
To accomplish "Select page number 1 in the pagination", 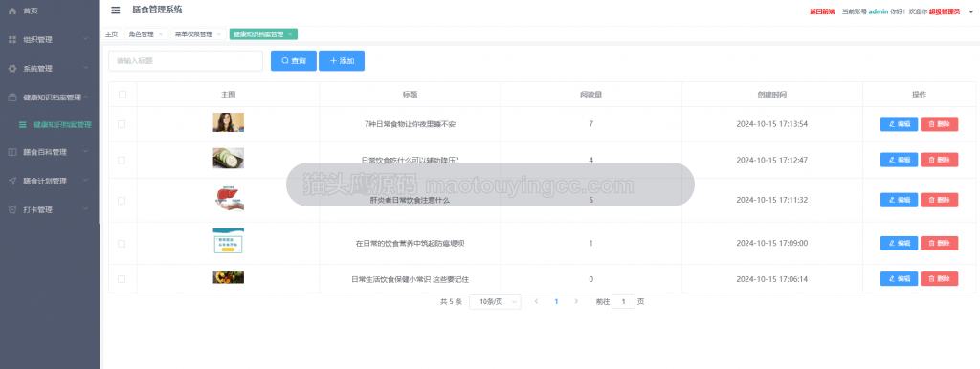I will (x=556, y=301).
